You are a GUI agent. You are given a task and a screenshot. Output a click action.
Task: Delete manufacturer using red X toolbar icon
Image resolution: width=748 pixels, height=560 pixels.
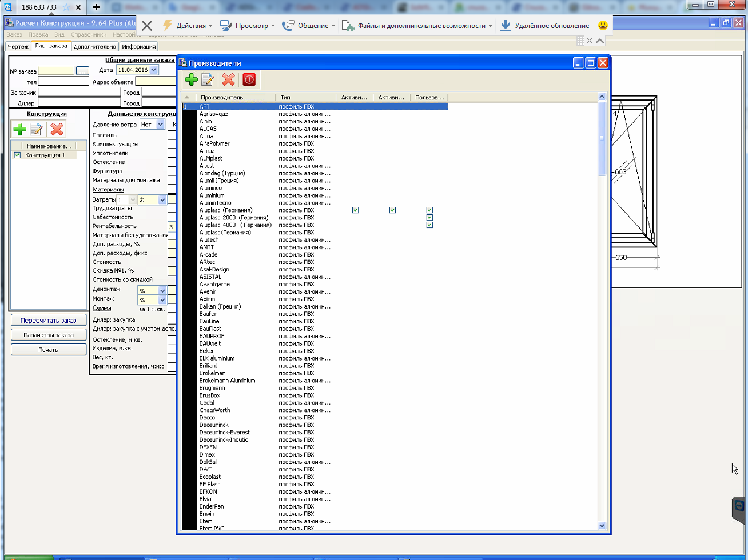click(228, 79)
